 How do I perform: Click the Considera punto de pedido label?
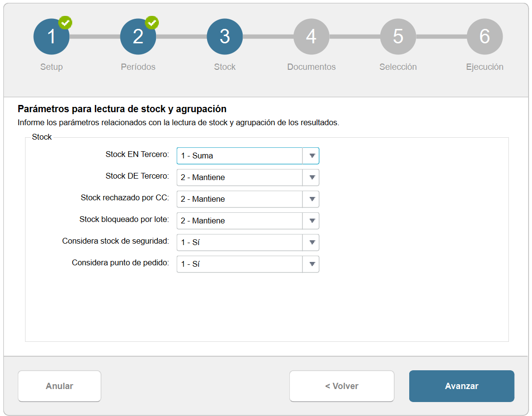pos(120,263)
